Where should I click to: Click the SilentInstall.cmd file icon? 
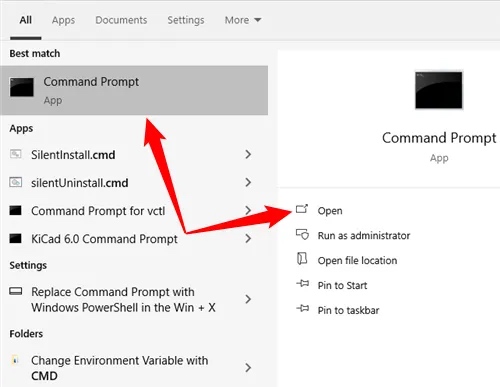(16, 154)
